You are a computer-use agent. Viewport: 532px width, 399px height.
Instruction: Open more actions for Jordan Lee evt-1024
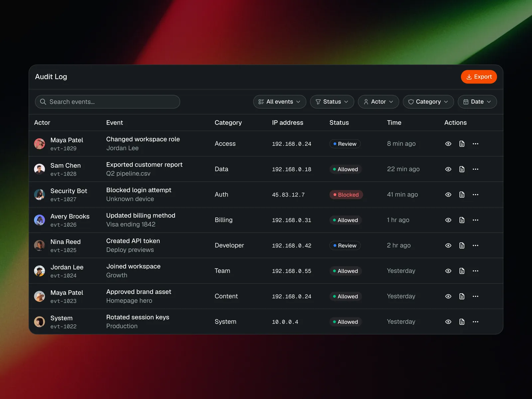click(x=475, y=271)
